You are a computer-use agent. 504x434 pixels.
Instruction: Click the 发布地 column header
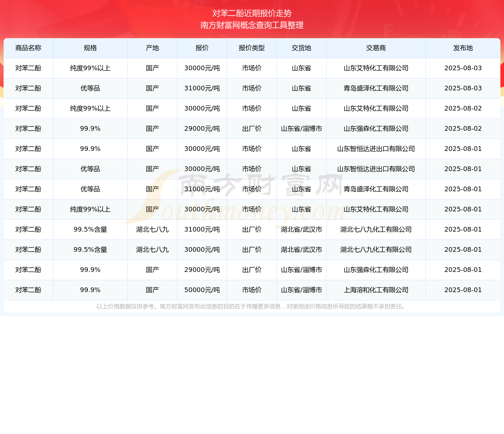[463, 48]
